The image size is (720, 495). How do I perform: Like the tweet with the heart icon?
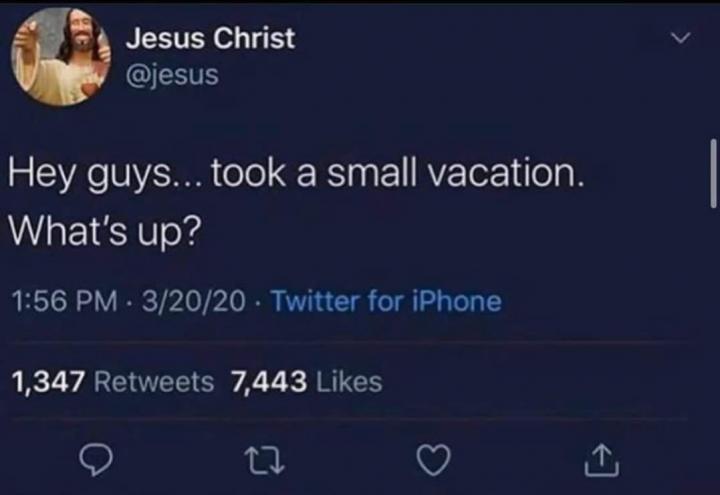point(433,461)
